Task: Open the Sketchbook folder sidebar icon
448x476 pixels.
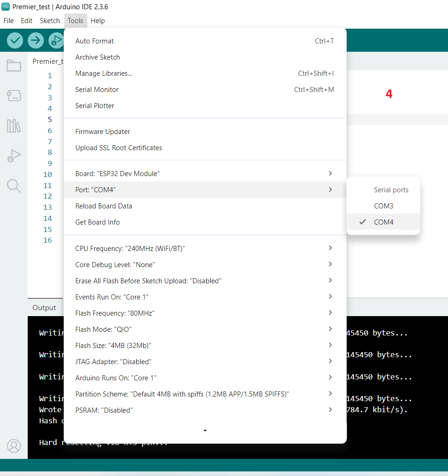Action: 14,65
